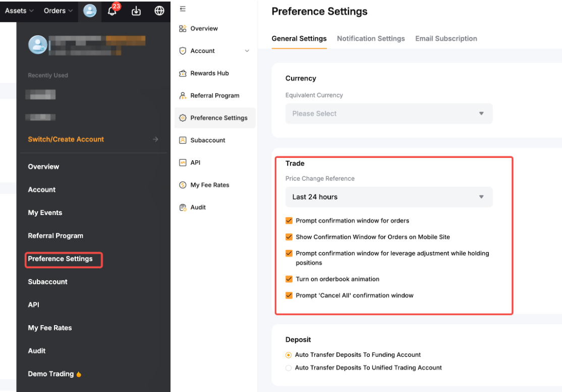562x392 pixels.
Task: Disable Turn on orderbook animation checkbox
Action: 289,279
